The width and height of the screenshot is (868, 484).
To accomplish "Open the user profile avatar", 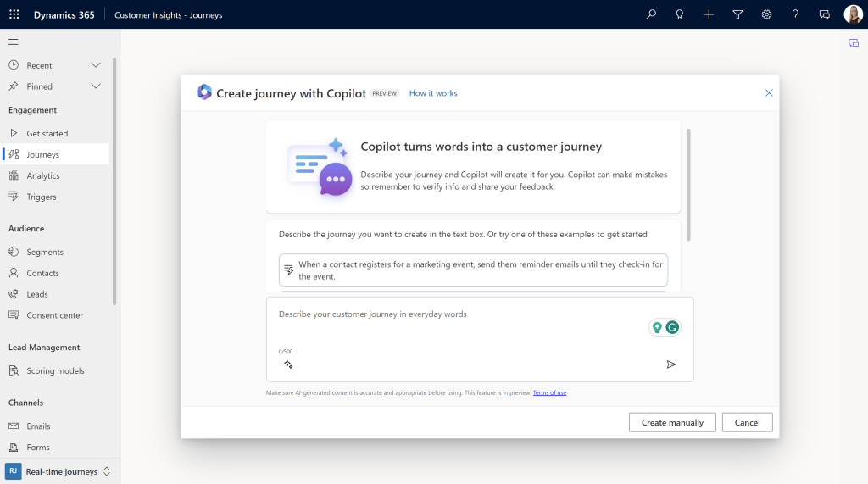I will coord(853,14).
